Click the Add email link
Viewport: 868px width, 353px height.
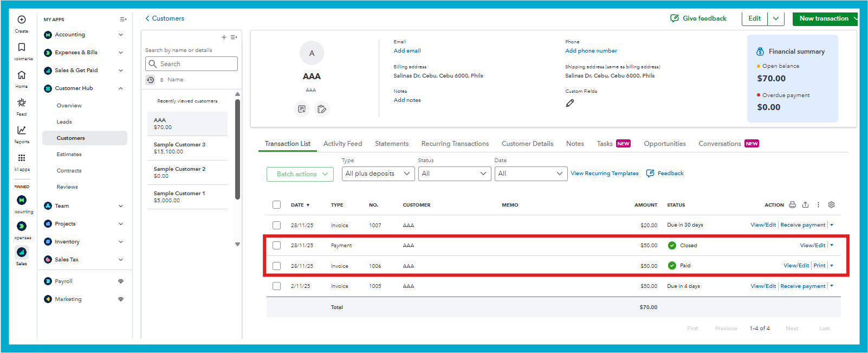pyautogui.click(x=407, y=51)
